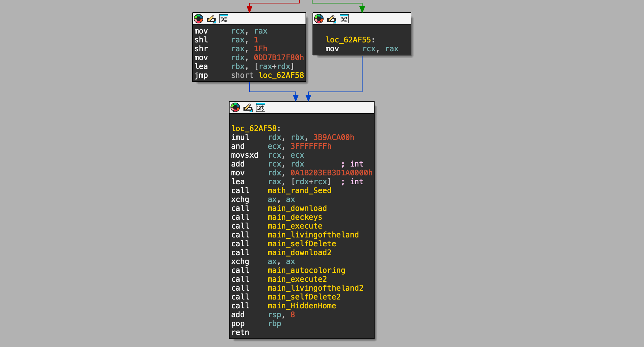Click graph view icon on loc_62AF58 block
This screenshot has width=644, height=347.
tap(261, 108)
